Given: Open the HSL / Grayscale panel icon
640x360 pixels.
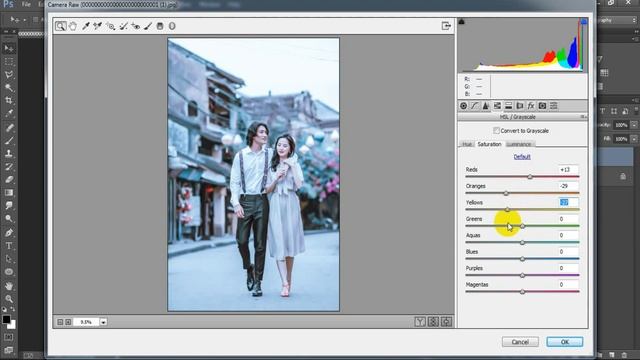Looking at the screenshot, I should click(x=497, y=106).
